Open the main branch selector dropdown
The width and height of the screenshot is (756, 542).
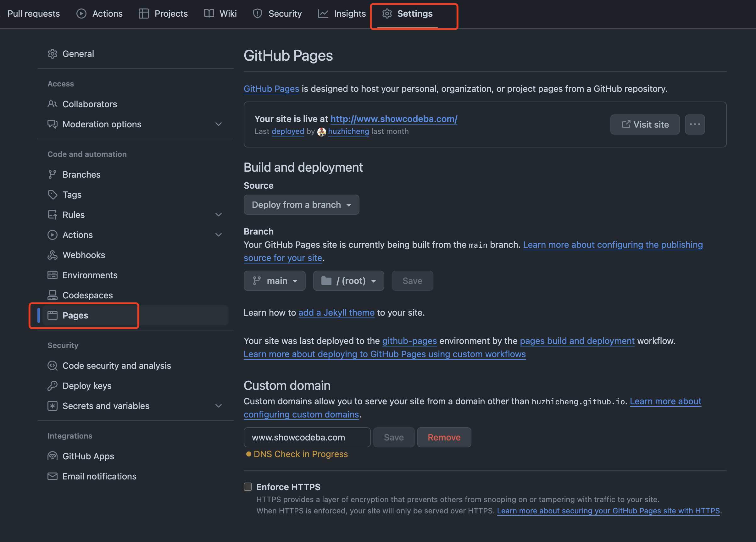[274, 281]
